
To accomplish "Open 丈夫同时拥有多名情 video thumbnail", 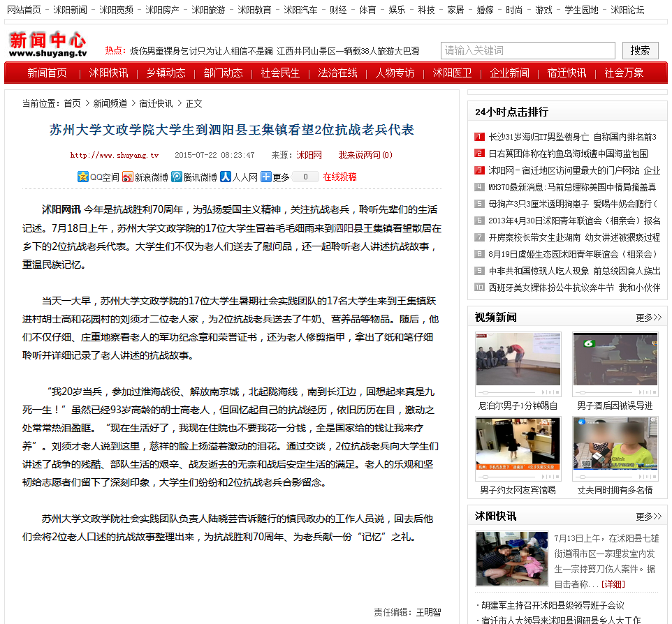I will click(605, 444).
